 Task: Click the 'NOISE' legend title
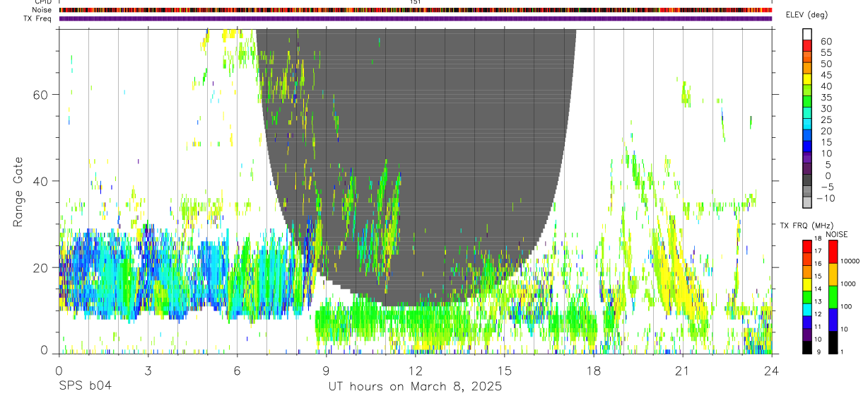836,234
